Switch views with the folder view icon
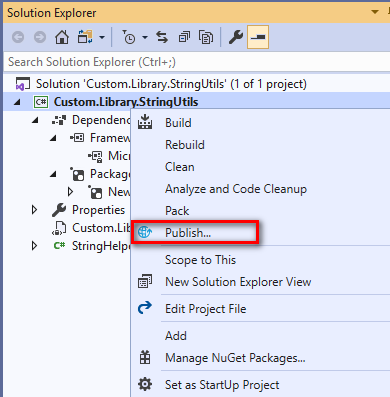The width and height of the screenshot is (390, 397). pyautogui.click(x=85, y=37)
